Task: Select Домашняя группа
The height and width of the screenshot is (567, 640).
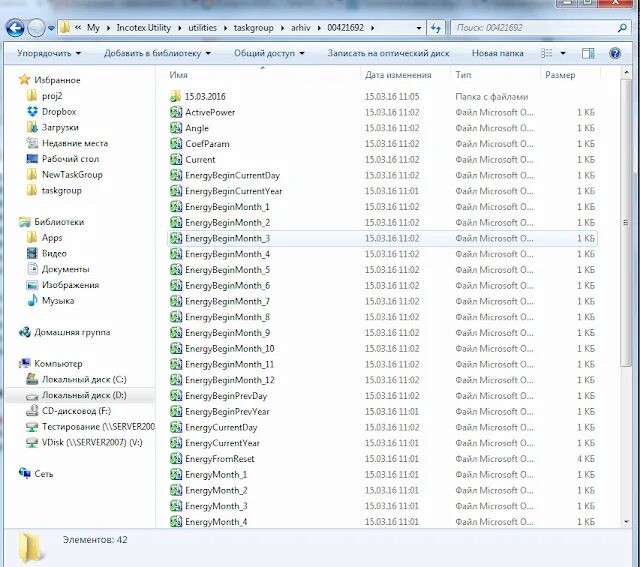Action: 72,332
